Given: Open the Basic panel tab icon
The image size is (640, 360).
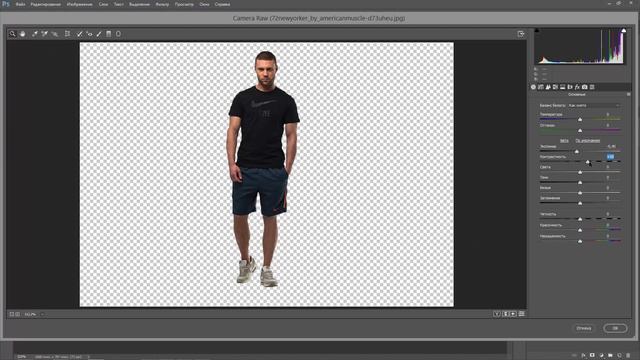Looking at the screenshot, I should [x=533, y=87].
